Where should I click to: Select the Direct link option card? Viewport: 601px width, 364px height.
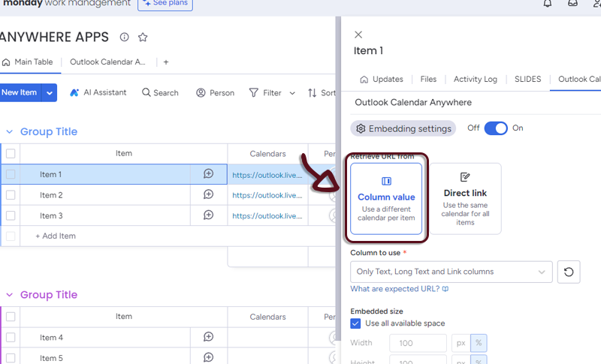coord(465,199)
